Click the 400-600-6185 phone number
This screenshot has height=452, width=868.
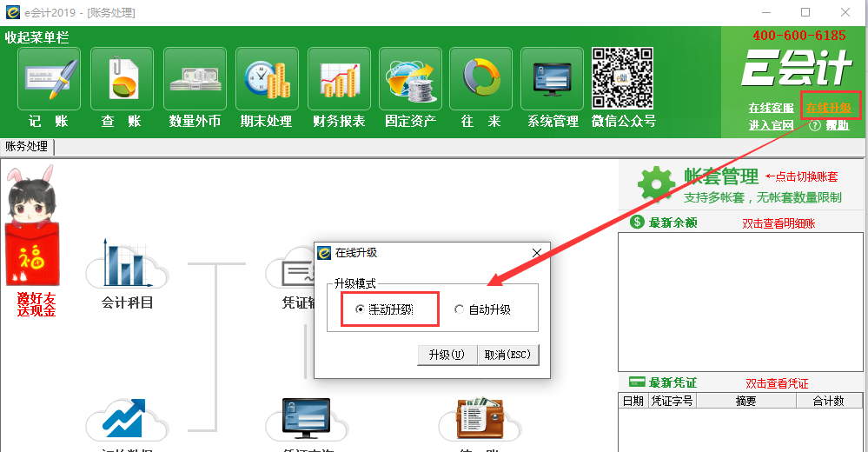(799, 36)
